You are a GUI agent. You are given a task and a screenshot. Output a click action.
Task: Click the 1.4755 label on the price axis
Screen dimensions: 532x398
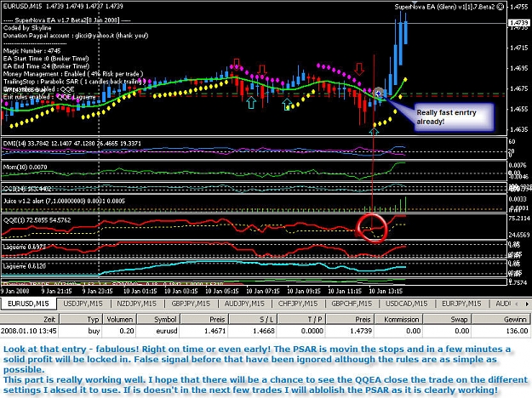click(518, 7)
